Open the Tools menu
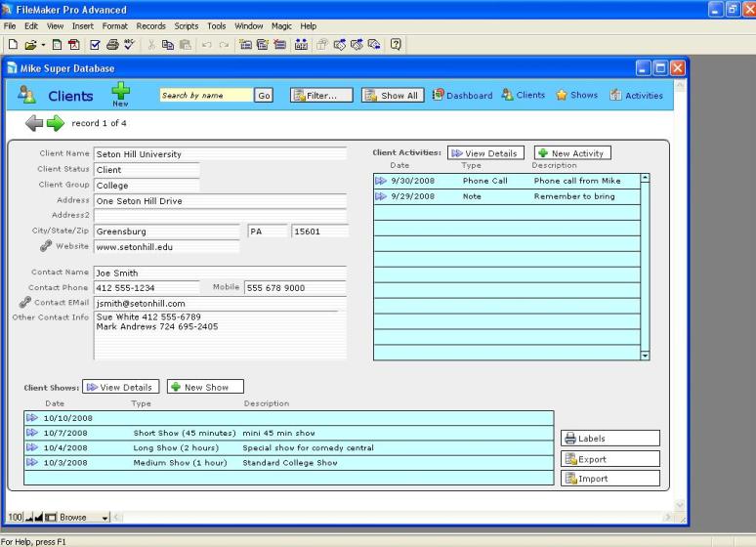The height and width of the screenshot is (547, 756). (x=217, y=26)
